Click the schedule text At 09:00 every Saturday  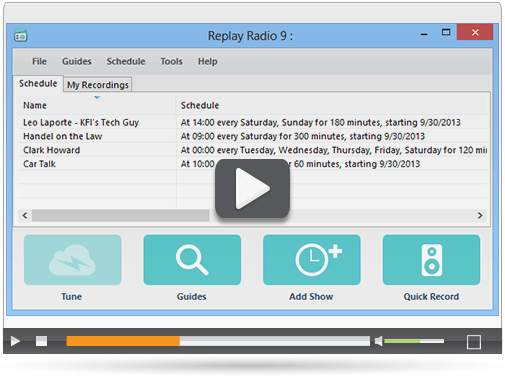pos(303,136)
